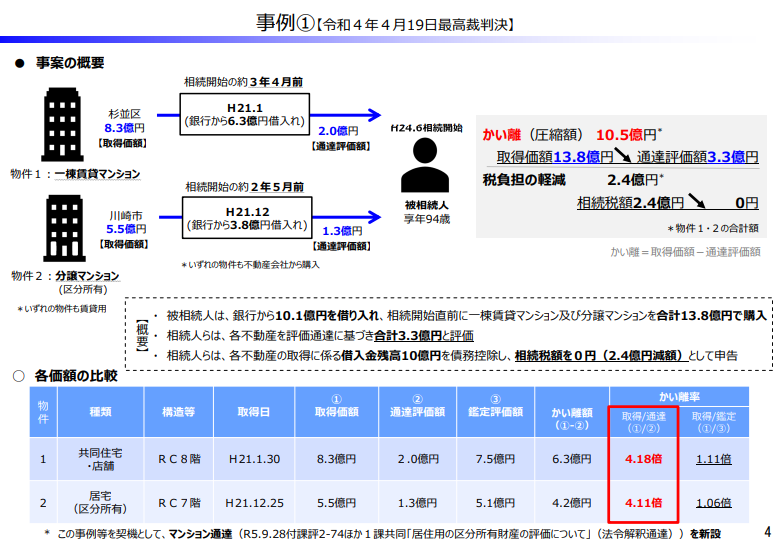
Task: Click the かい離率 table header
Action: coord(679,396)
